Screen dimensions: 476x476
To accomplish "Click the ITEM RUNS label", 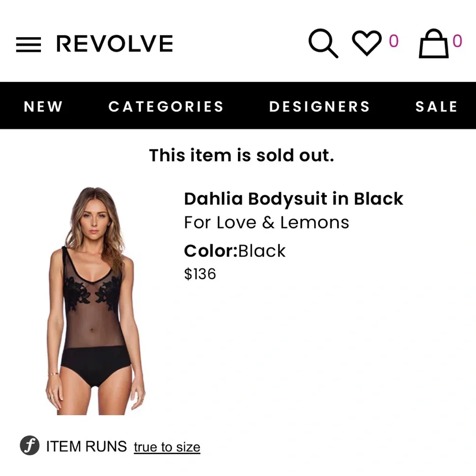I will [86, 446].
